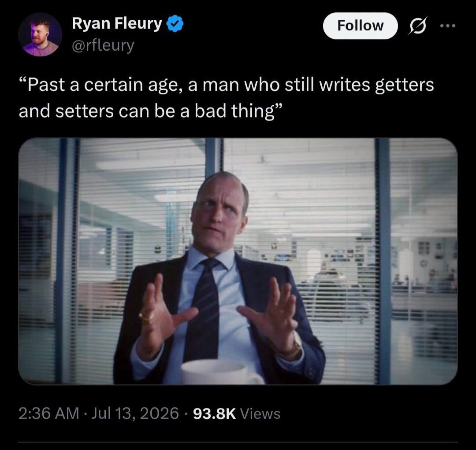
Task: Follow the @rfleury account
Action: pos(361,26)
